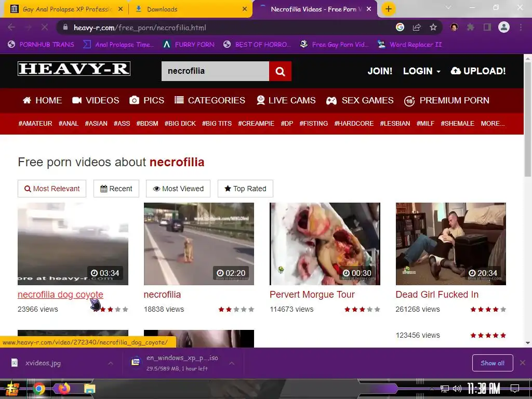Viewport: 532px width, 399px height.
Task: Open the PICS menu item
Action: click(147, 100)
